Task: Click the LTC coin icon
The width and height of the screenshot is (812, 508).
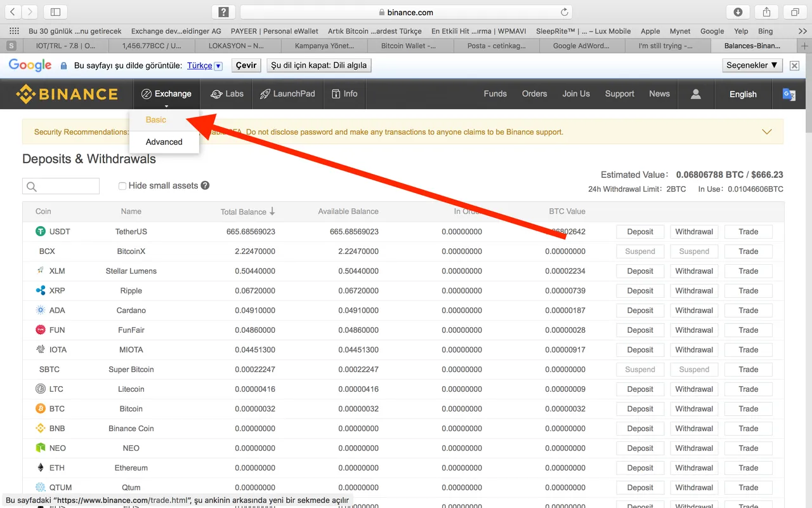Action: (41, 389)
